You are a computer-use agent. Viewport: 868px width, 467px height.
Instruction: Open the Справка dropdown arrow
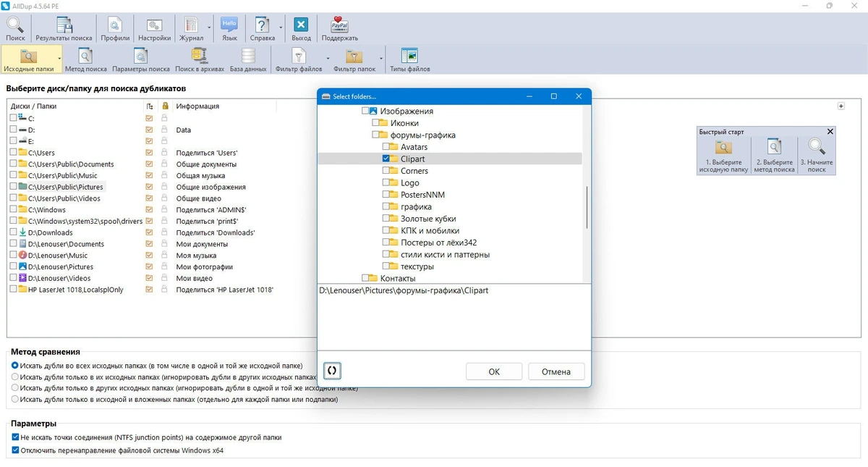pos(281,29)
